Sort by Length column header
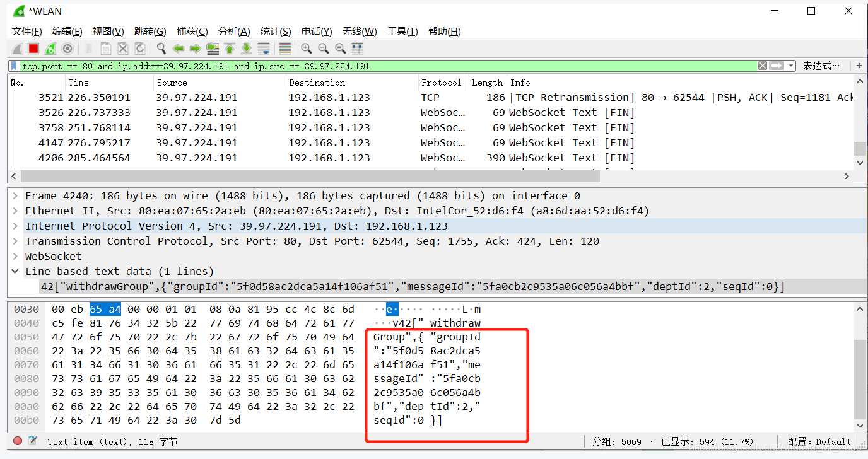The height and width of the screenshot is (459, 868). [488, 83]
